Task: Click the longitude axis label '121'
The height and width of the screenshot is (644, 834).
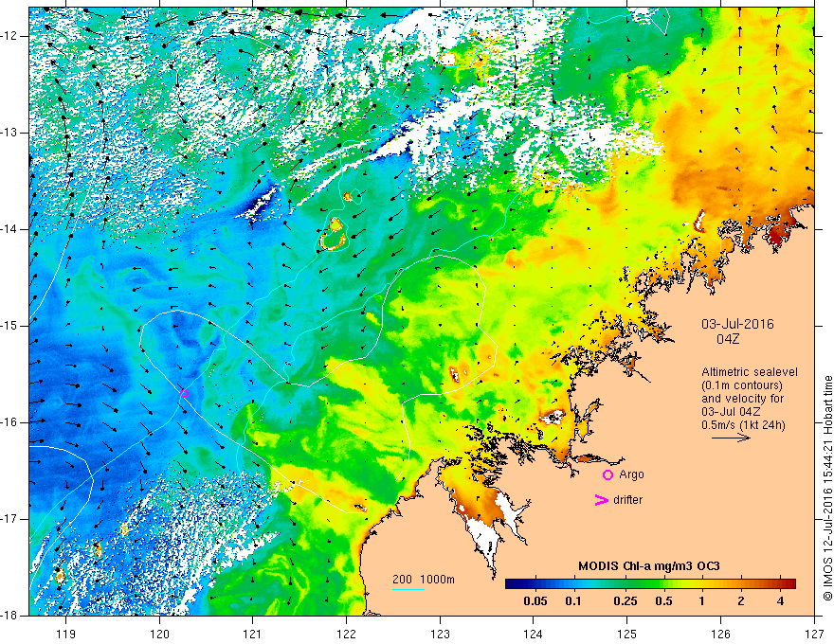Action: point(253,634)
